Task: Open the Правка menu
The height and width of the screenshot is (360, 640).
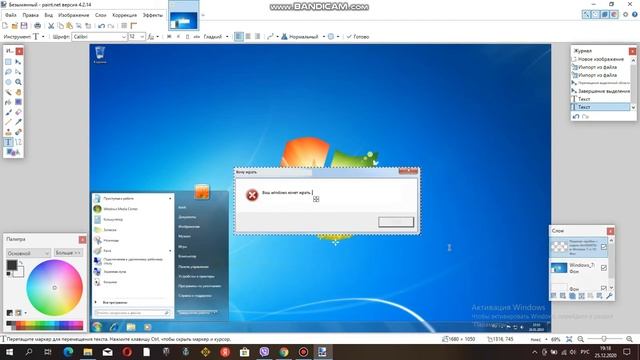Action: (x=30, y=15)
